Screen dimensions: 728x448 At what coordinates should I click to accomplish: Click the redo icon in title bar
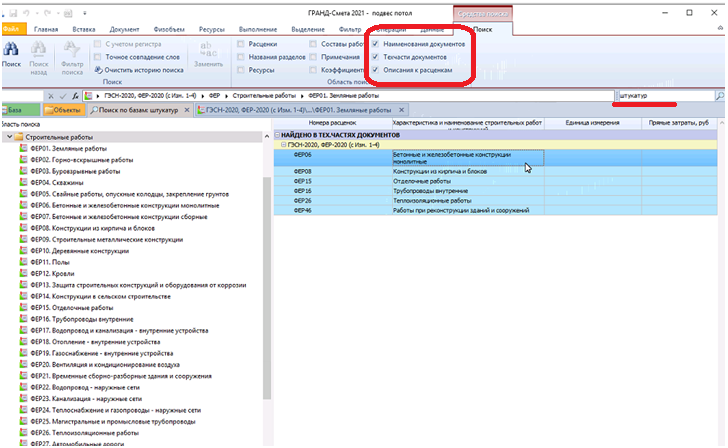47,13
